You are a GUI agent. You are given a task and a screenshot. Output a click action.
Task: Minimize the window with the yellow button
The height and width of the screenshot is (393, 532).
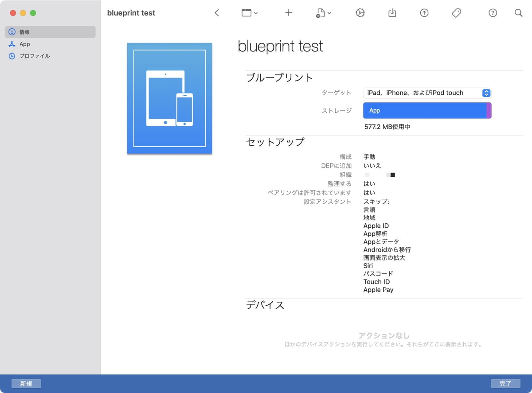pos(23,13)
